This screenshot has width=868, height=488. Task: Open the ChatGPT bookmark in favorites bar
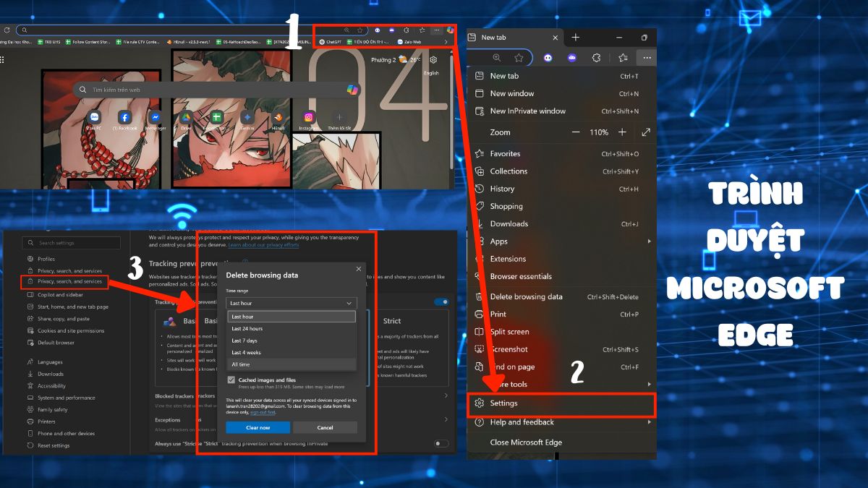click(x=331, y=42)
